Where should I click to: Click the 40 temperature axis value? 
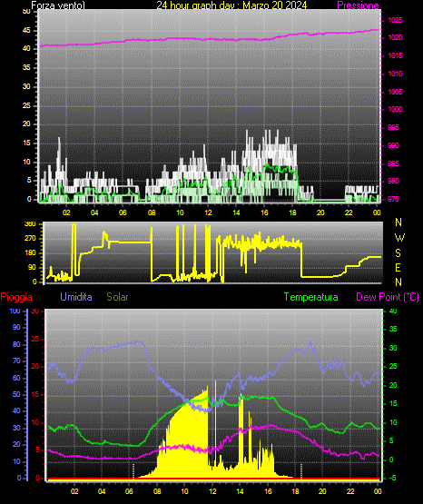[x=393, y=311]
